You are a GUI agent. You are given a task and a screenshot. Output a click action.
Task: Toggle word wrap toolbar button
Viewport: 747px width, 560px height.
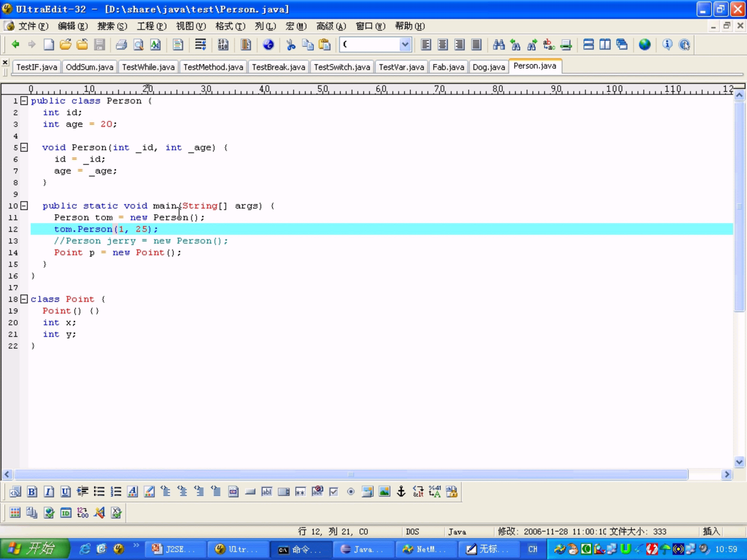coord(200,45)
